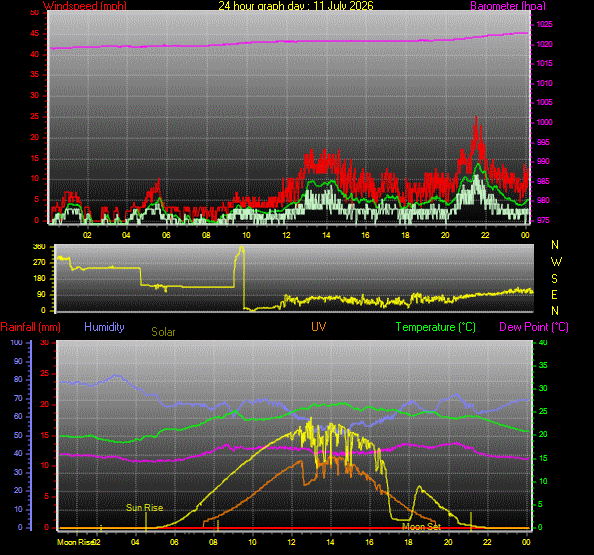The image size is (594, 555).
Task: Click the Moon Set marker label
Action: [421, 527]
